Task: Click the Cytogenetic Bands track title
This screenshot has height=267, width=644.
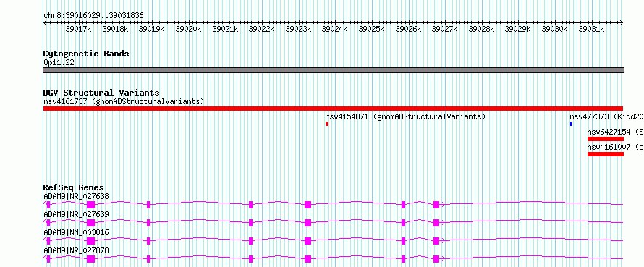Action: coord(86,54)
